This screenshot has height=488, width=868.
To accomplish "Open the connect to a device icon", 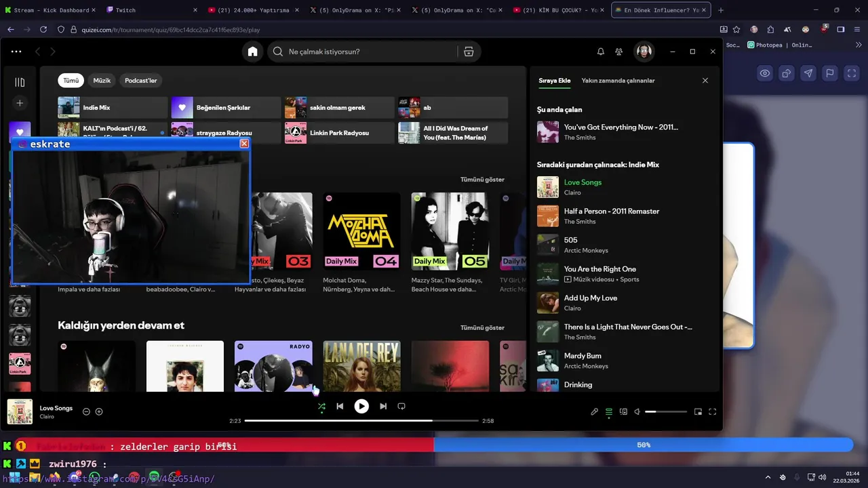I will click(x=623, y=411).
